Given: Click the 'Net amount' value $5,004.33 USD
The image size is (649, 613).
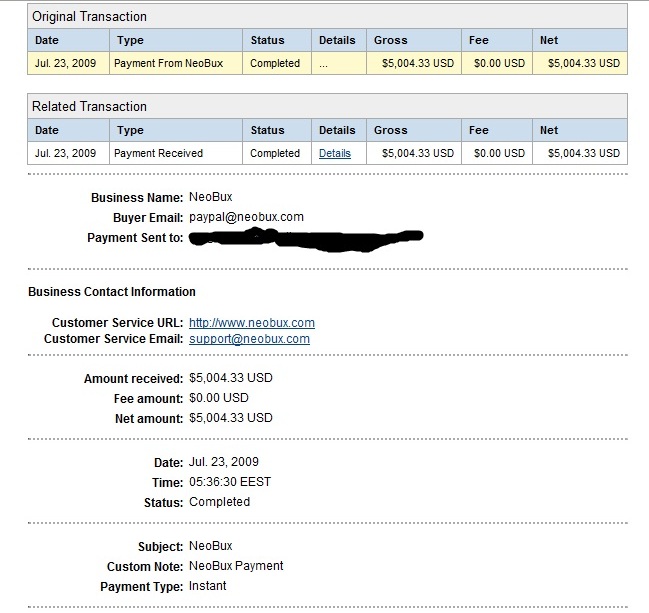Looking at the screenshot, I should coord(231,418).
